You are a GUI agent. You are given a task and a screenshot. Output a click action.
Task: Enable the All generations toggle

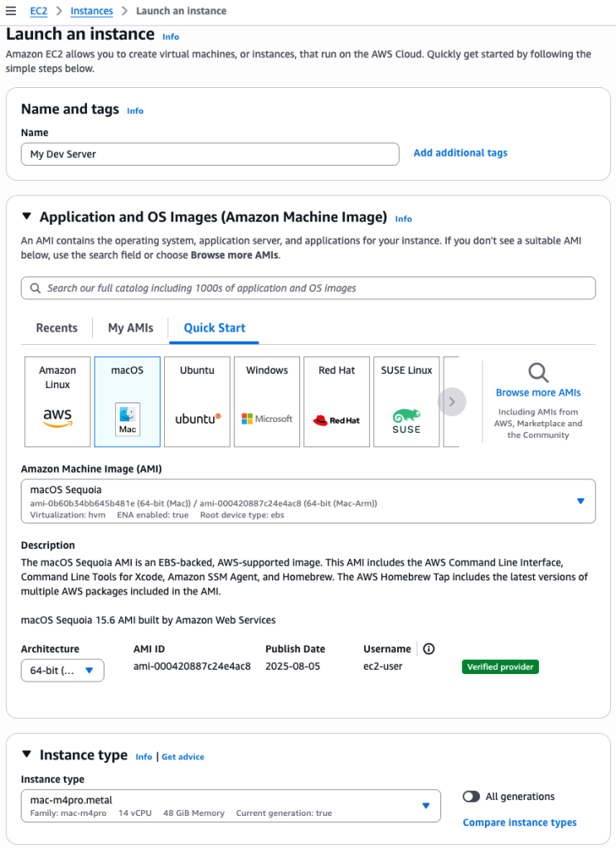coord(471,796)
